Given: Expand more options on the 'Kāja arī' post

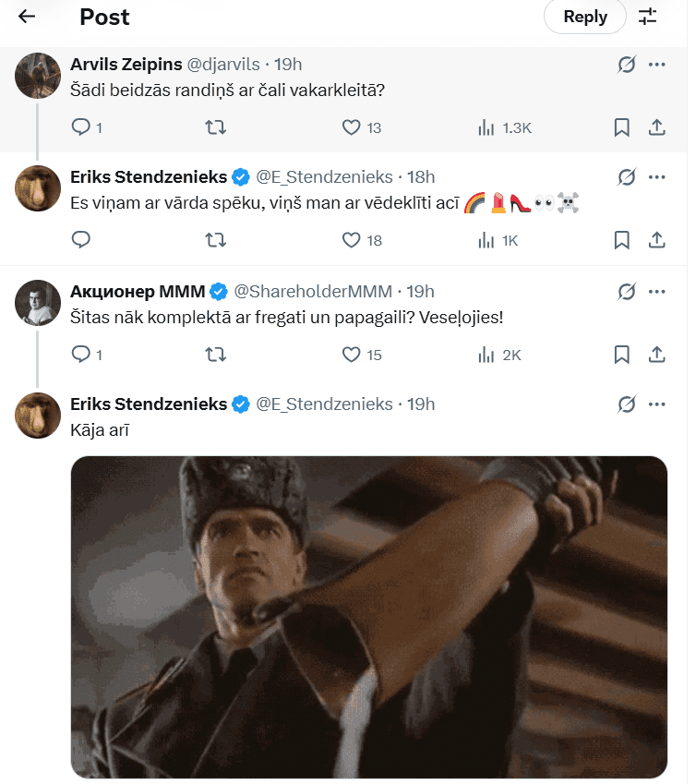Looking at the screenshot, I should click(657, 404).
